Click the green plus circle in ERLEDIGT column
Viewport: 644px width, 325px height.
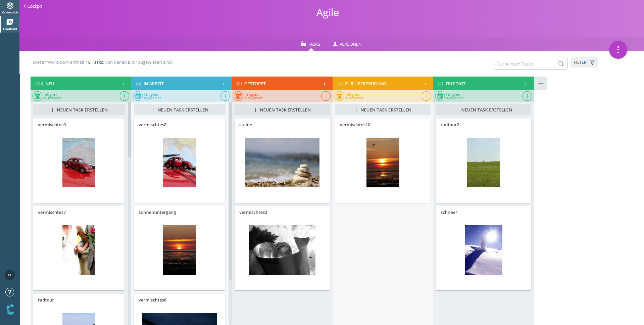pyautogui.click(x=527, y=96)
